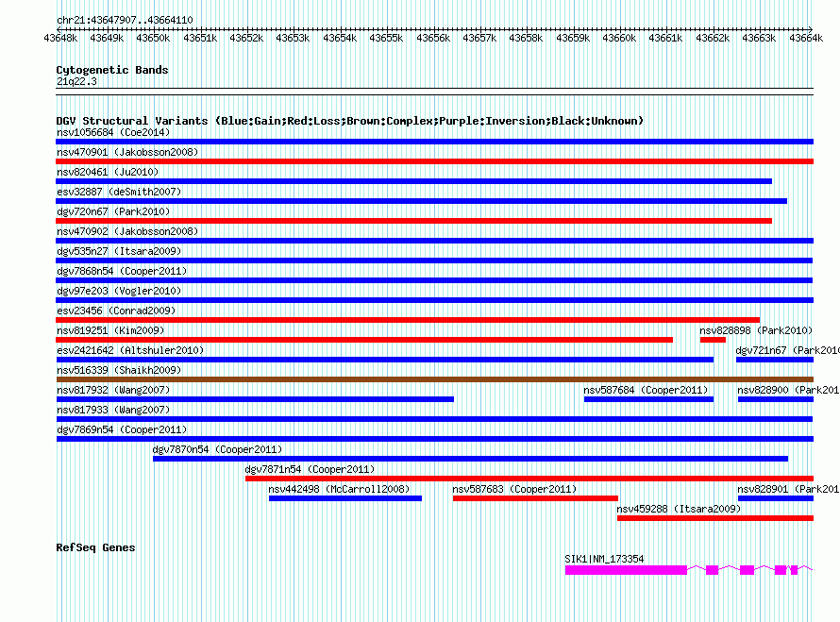Click the nsv819251 (Kim2009) label
This screenshot has height=622, width=840.
110,330
